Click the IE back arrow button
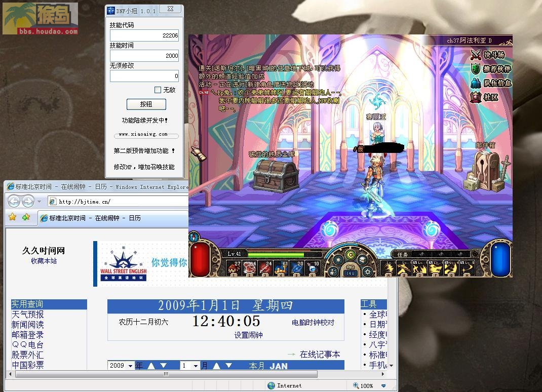 pos(14,201)
